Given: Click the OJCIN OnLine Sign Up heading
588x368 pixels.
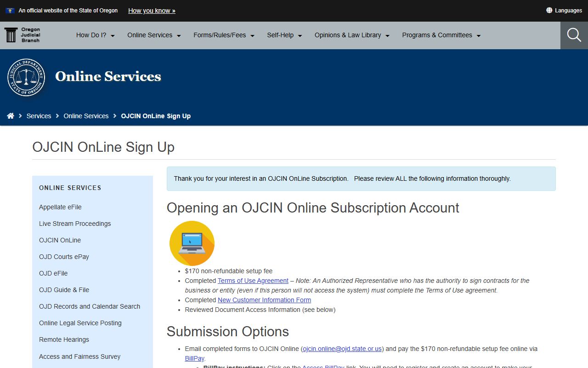Looking at the screenshot, I should (x=103, y=147).
